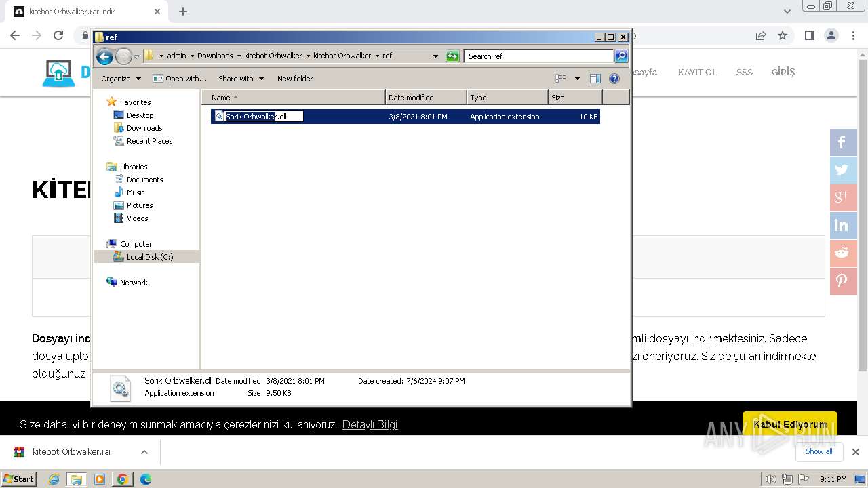This screenshot has width=868, height=488.
Task: Select Libraries in navigation pane
Action: pyautogui.click(x=134, y=167)
